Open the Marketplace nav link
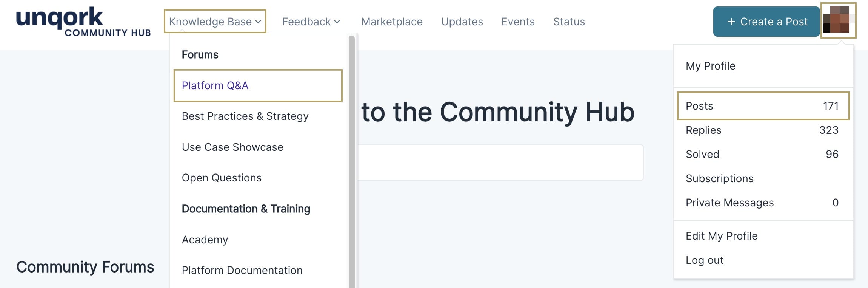 pyautogui.click(x=392, y=22)
